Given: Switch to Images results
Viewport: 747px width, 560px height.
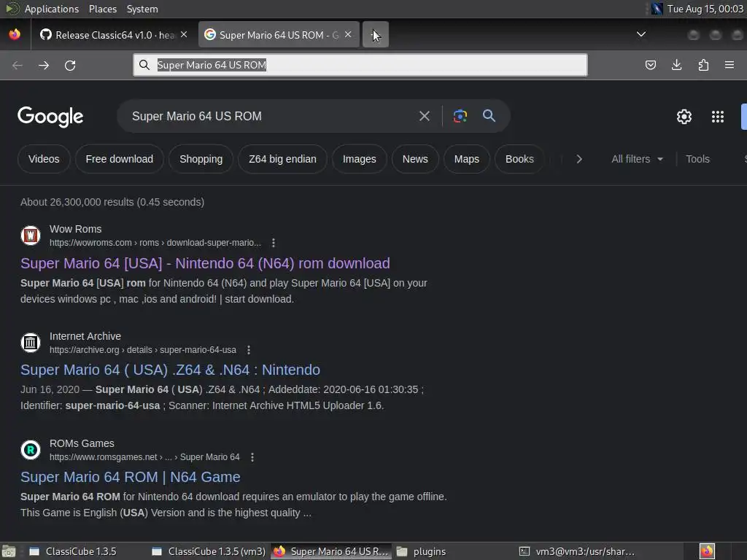Looking at the screenshot, I should 359,159.
